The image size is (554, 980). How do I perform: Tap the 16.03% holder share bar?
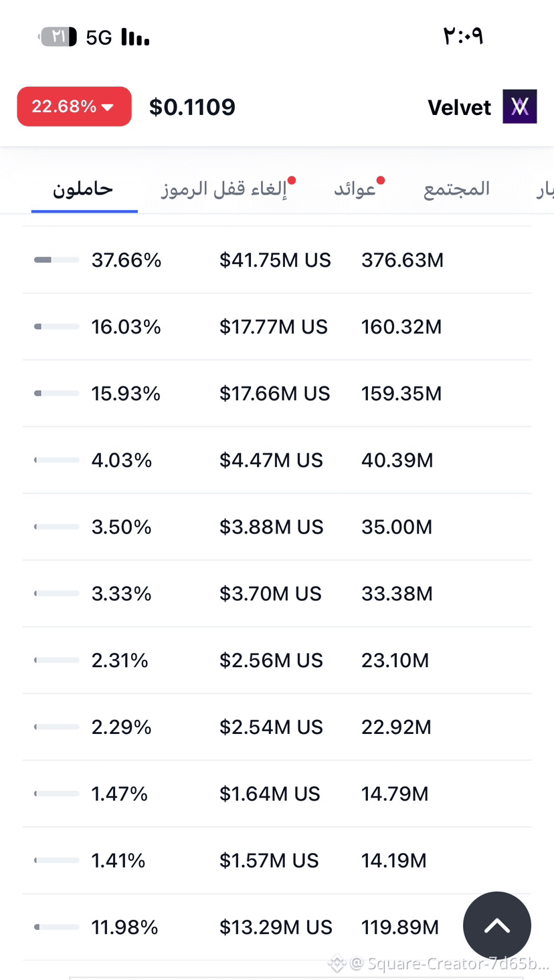(56, 326)
